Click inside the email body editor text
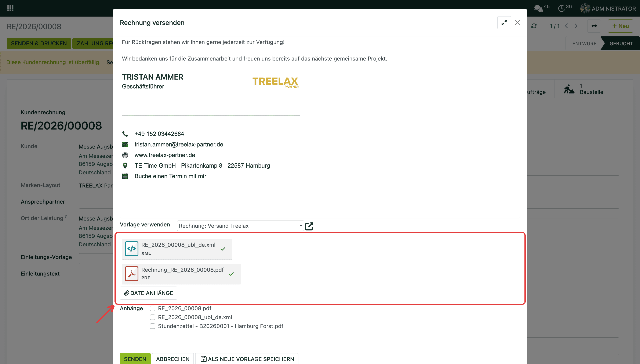Screen dimensions: 640x364 (320, 127)
